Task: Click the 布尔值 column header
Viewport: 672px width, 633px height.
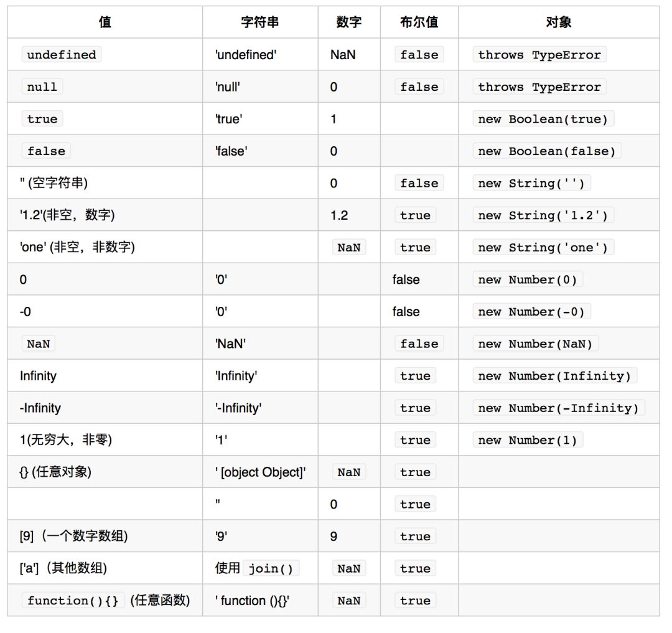Action: (x=419, y=22)
